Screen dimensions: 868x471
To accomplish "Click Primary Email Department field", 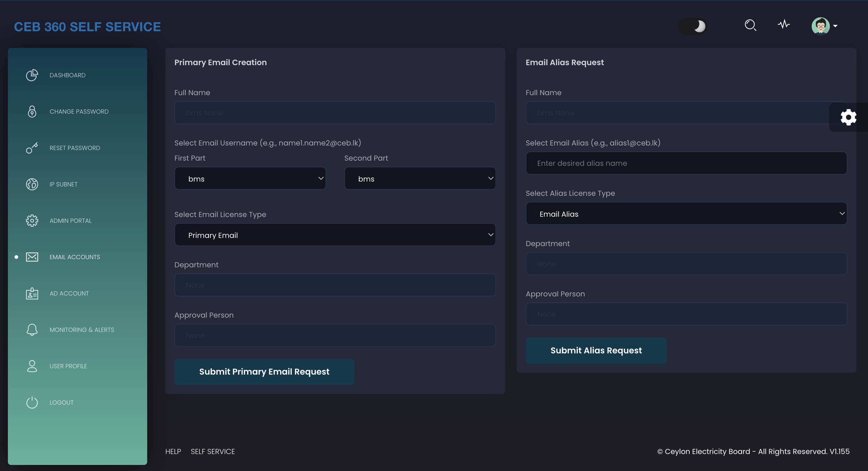I will click(335, 285).
